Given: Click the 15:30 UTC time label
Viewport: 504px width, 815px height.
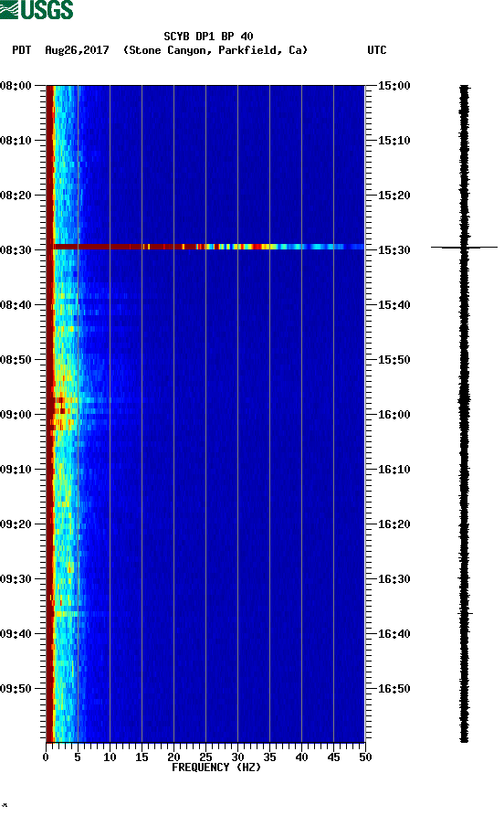Looking at the screenshot, I should 394,250.
